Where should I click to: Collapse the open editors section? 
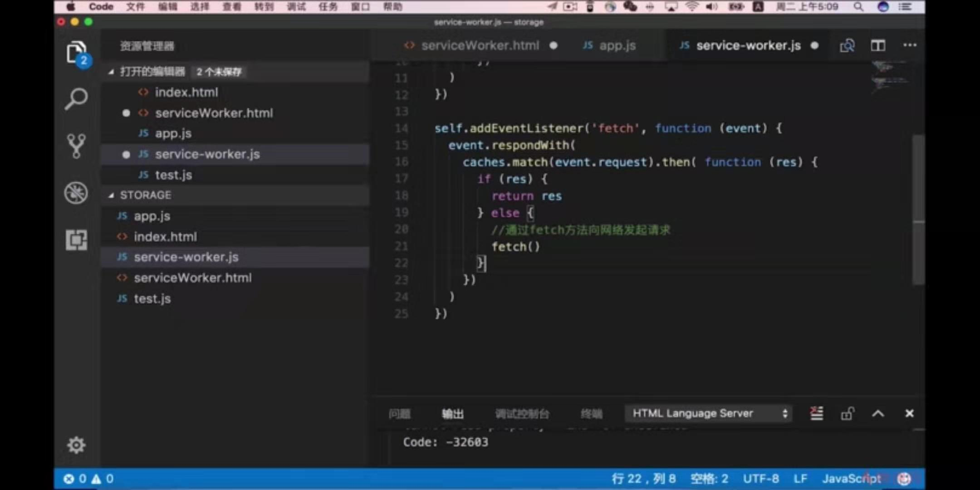(x=112, y=72)
